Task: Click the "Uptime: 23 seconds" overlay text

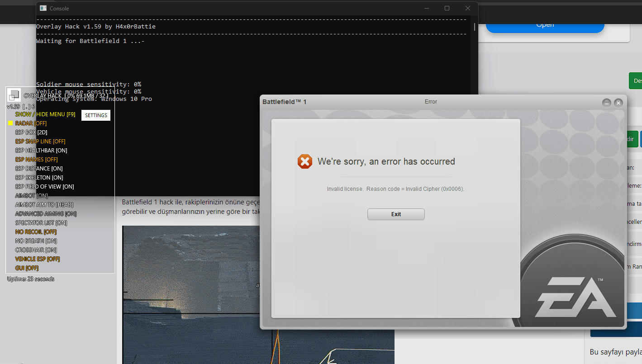Action: [x=31, y=279]
